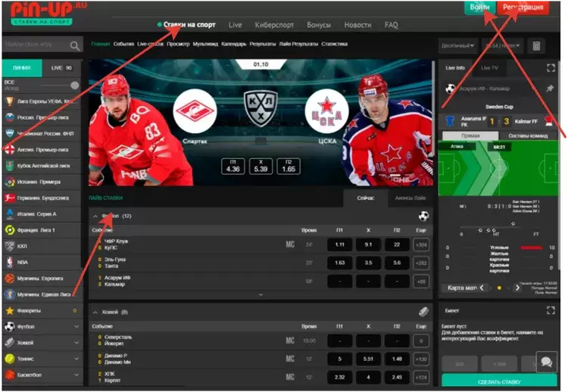The image size is (568, 392).
Task: Open the bet calculator icon
Action: 536,46
